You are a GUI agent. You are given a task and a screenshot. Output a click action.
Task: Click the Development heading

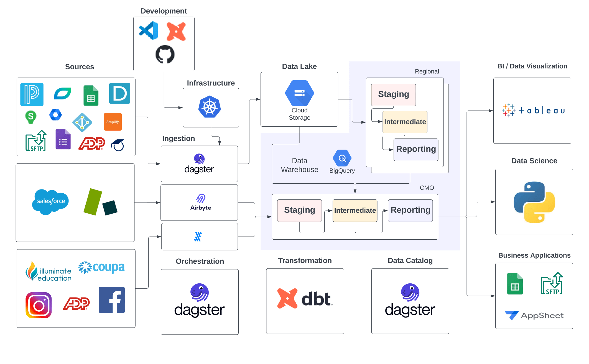(x=164, y=11)
